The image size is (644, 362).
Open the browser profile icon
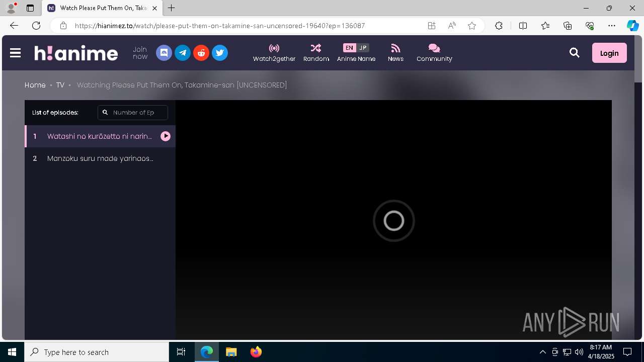(x=11, y=8)
